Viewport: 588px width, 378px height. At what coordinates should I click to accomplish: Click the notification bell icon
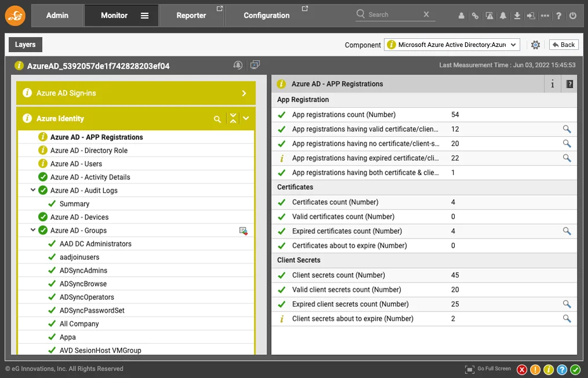[503, 16]
